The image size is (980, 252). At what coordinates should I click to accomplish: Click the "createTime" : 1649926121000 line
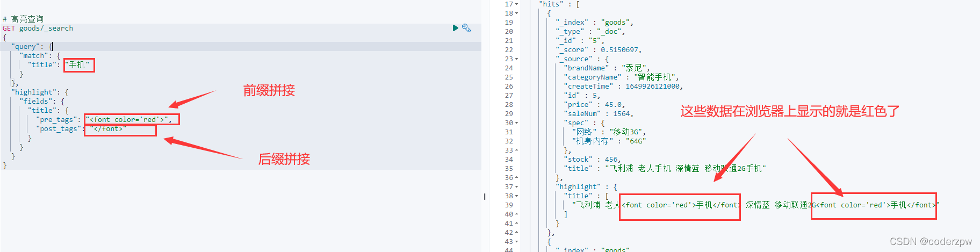(x=624, y=87)
